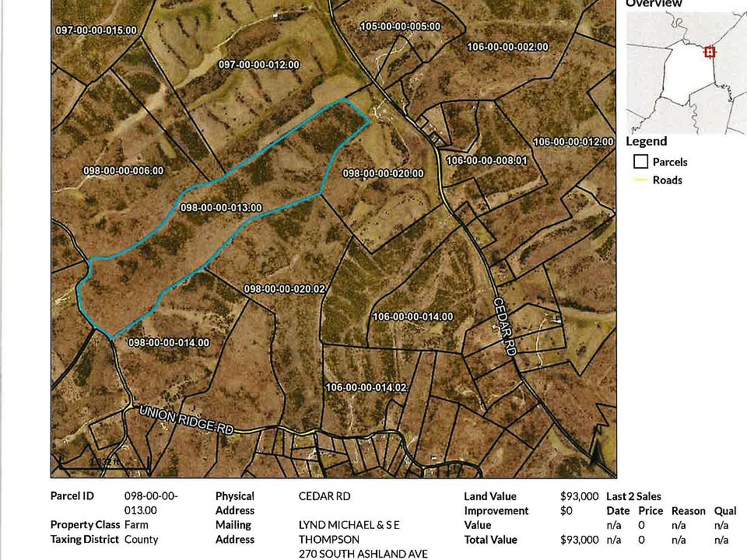
Task: Click the Last 2 Sales heading
Action: pyautogui.click(x=633, y=496)
